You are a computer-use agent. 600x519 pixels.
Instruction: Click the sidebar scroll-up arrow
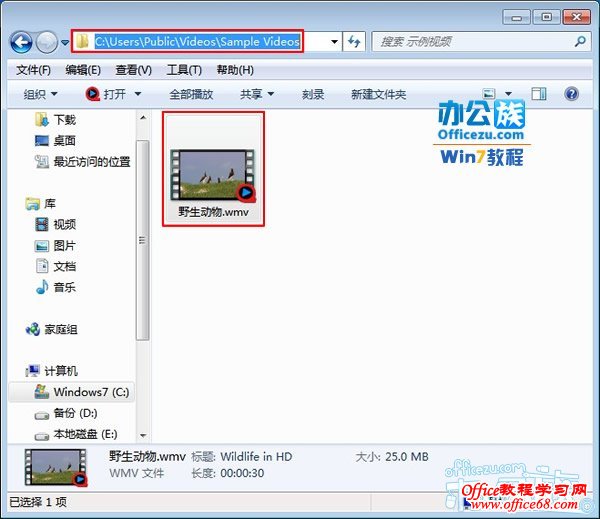point(143,118)
